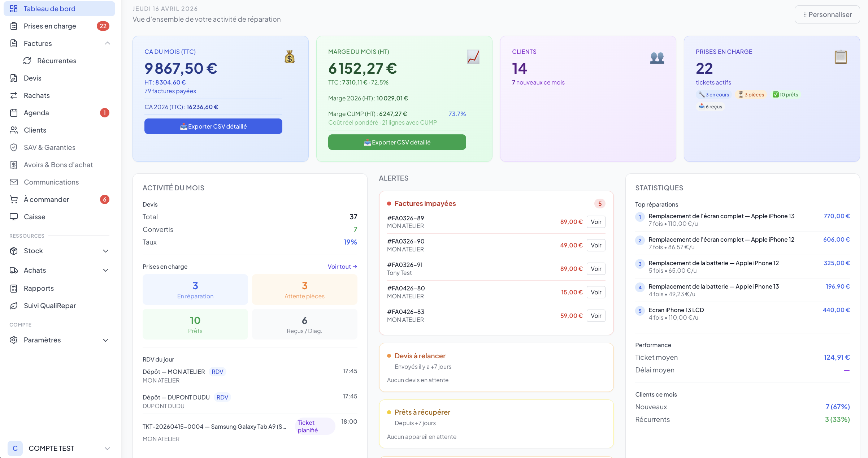Image resolution: width=868 pixels, height=458 pixels.
Task: Open the COMPTE TEST account menu
Action: pos(107,448)
